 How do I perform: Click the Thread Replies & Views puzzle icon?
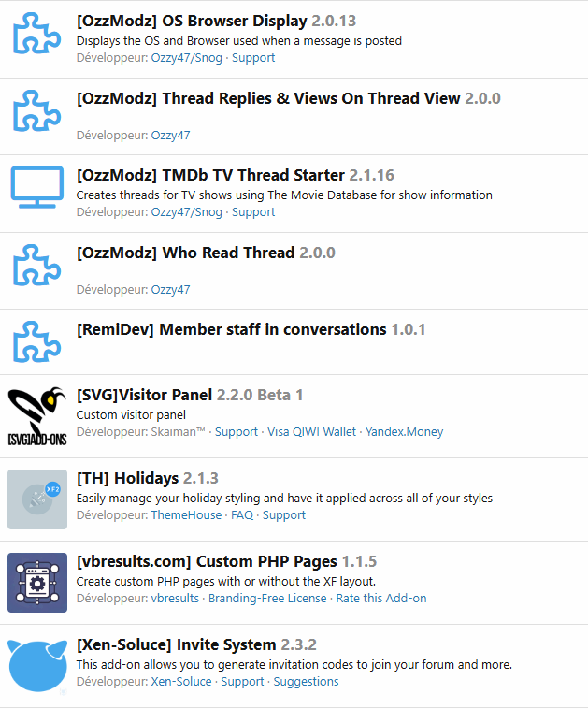(37, 110)
